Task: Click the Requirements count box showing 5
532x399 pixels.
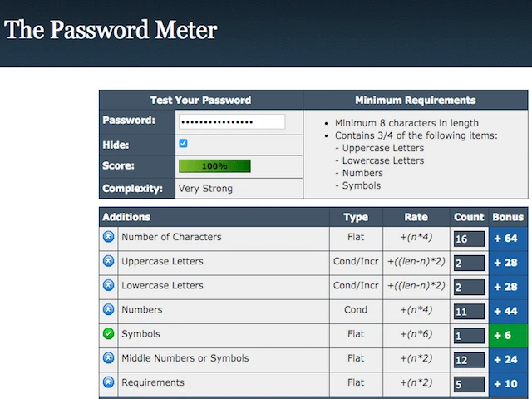Action: 469,385
